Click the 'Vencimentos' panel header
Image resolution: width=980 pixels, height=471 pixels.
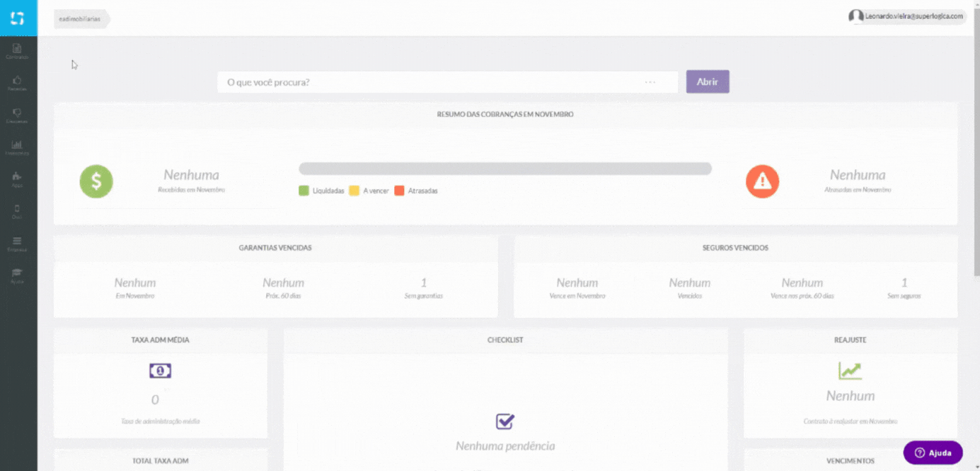(x=851, y=460)
